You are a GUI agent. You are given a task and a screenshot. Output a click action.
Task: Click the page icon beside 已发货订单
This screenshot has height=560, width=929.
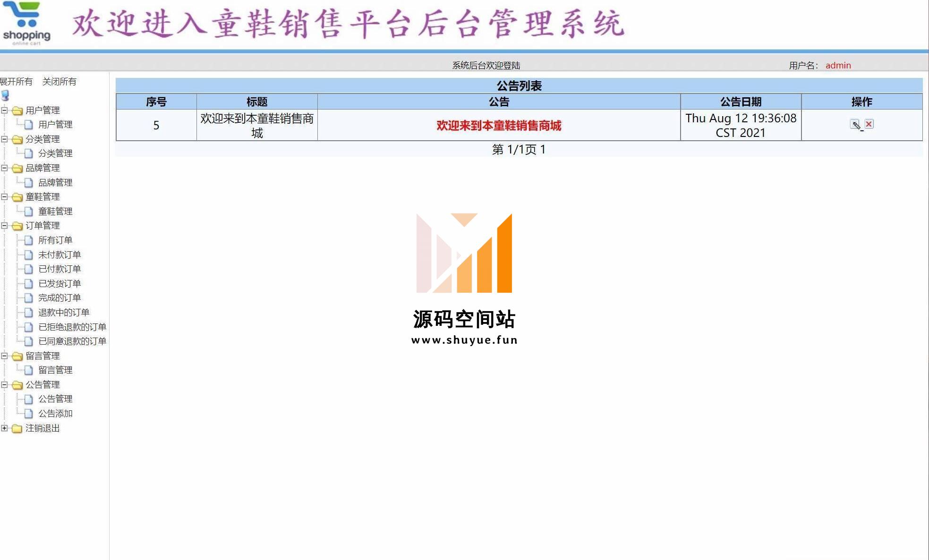[29, 284]
